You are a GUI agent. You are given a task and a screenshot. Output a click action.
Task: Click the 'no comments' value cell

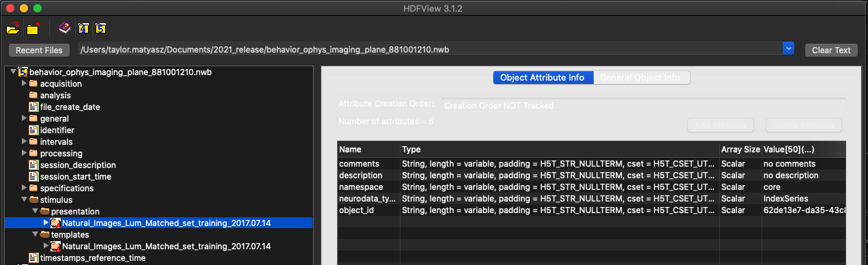804,164
